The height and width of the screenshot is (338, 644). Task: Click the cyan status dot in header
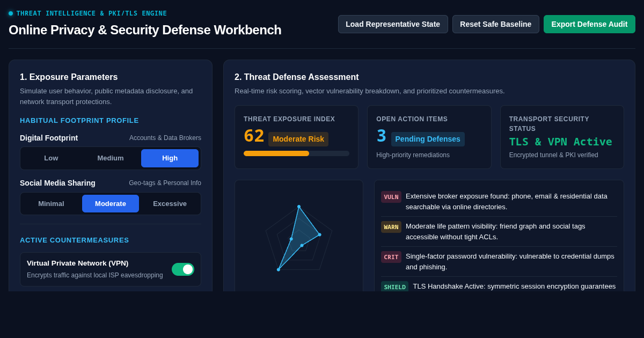11,13
